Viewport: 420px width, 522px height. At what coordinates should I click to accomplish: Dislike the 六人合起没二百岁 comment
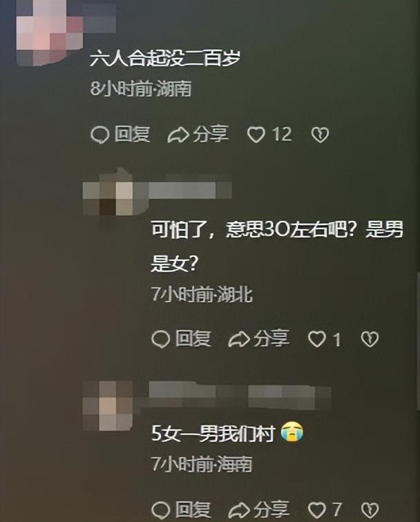[x=320, y=135]
